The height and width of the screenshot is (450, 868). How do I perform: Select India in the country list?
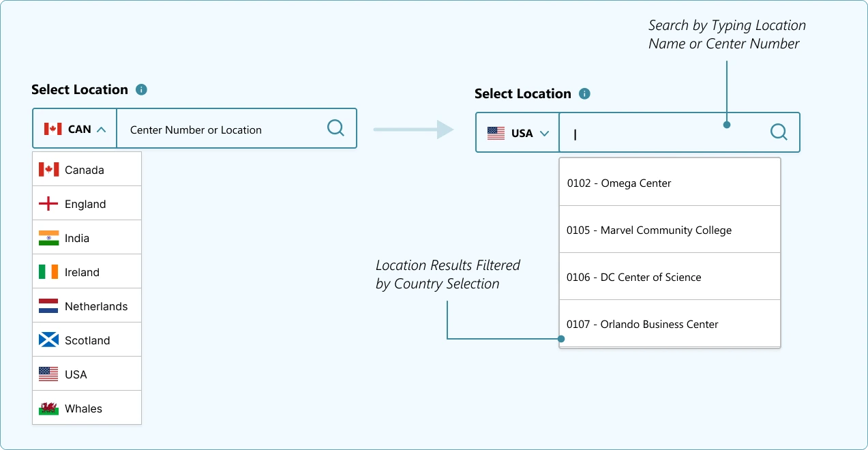click(x=87, y=237)
